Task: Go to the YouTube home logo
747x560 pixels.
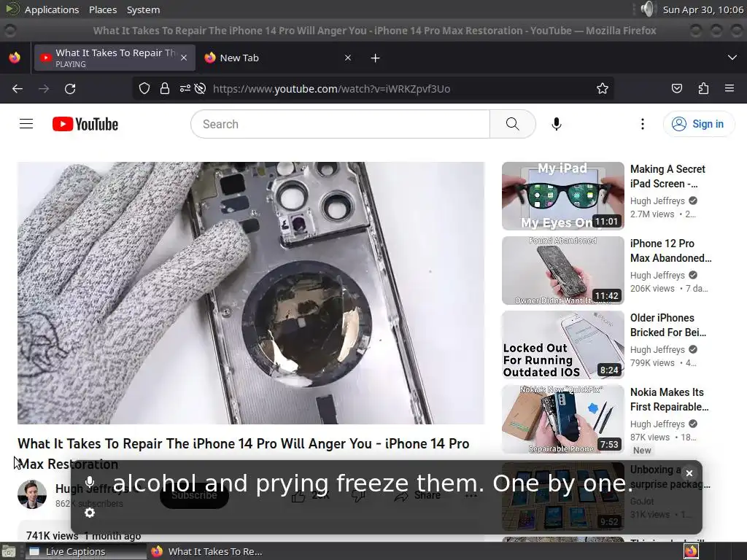Action: click(85, 124)
